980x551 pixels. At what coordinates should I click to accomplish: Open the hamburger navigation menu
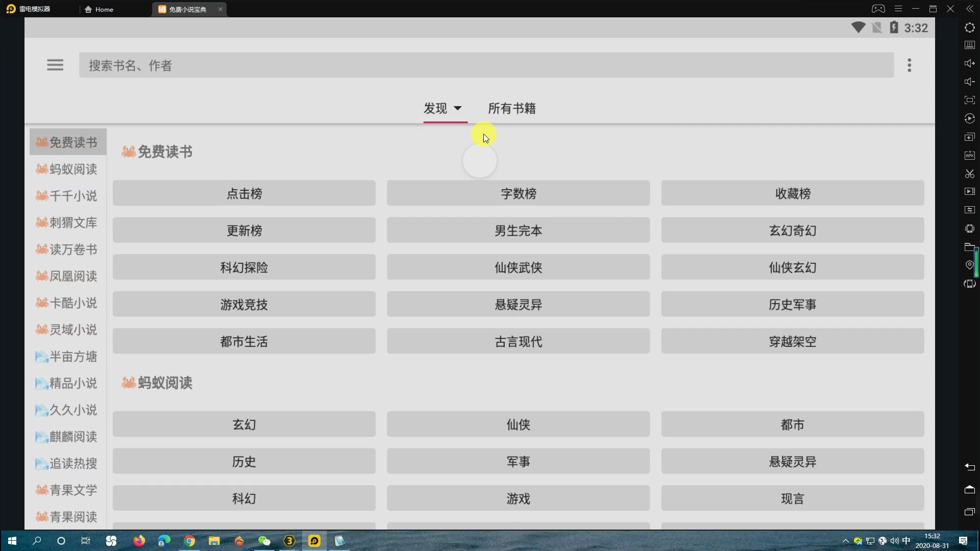point(55,65)
